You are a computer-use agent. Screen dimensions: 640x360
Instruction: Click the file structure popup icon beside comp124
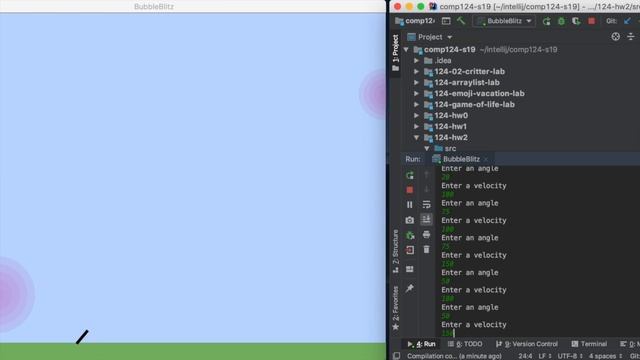(446, 21)
